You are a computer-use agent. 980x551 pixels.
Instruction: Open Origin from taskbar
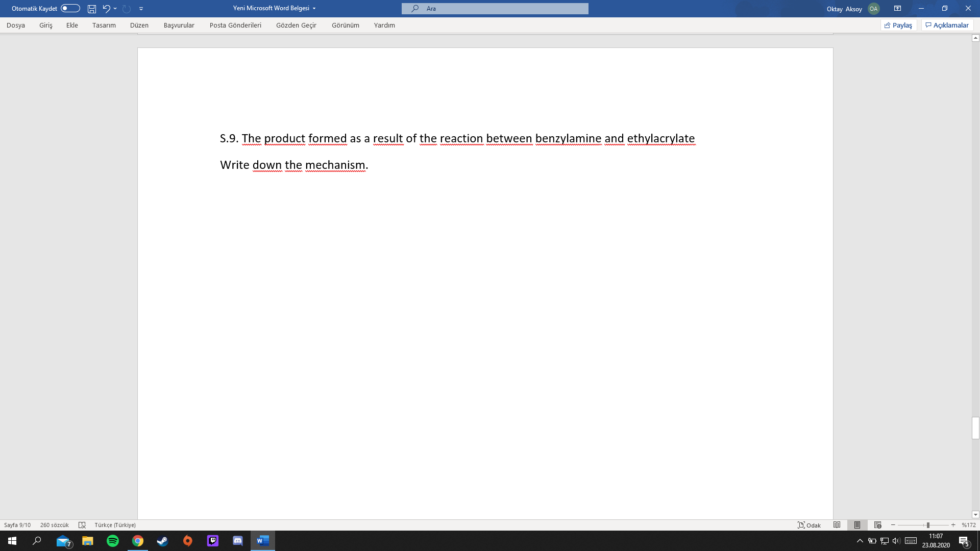tap(188, 541)
